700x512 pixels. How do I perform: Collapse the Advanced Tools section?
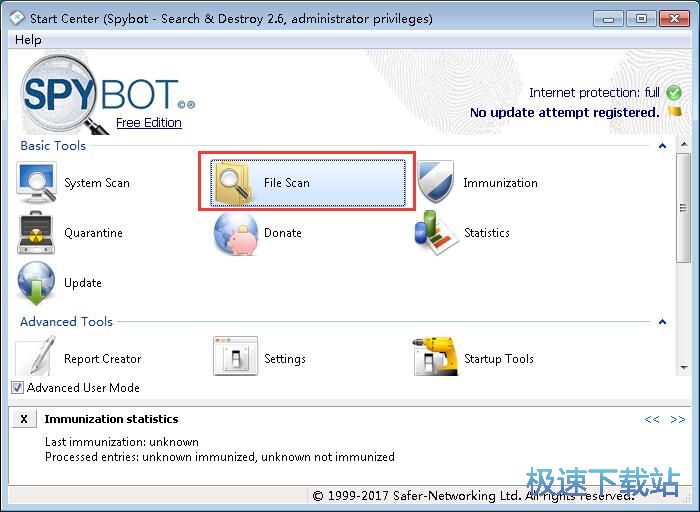[662, 322]
